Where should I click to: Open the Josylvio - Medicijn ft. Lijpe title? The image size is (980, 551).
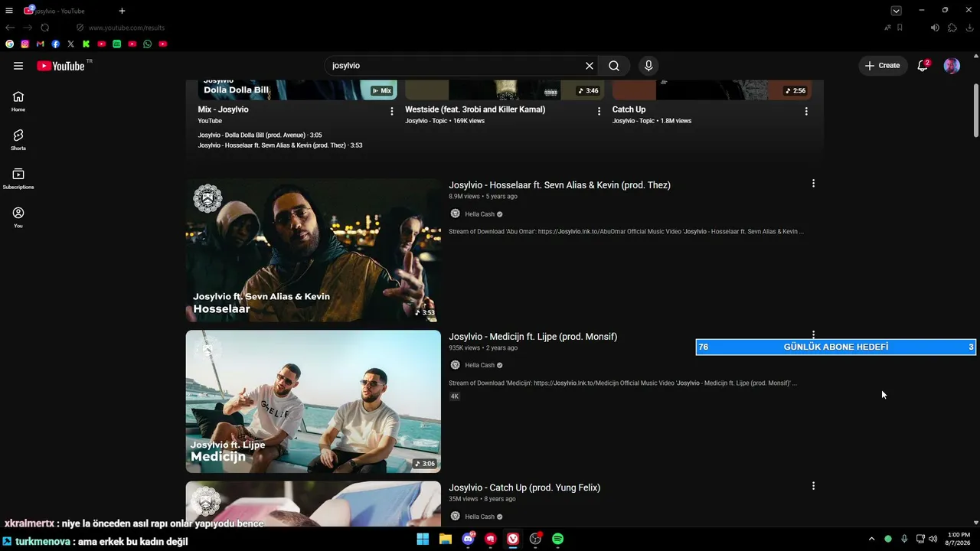(x=533, y=337)
